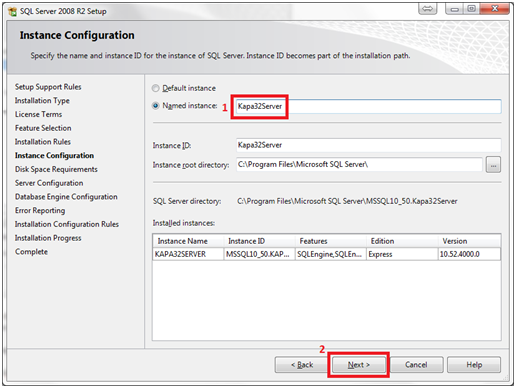Viewport: 516px width, 388px height.
Task: Click the Version column header
Action: (x=469, y=241)
